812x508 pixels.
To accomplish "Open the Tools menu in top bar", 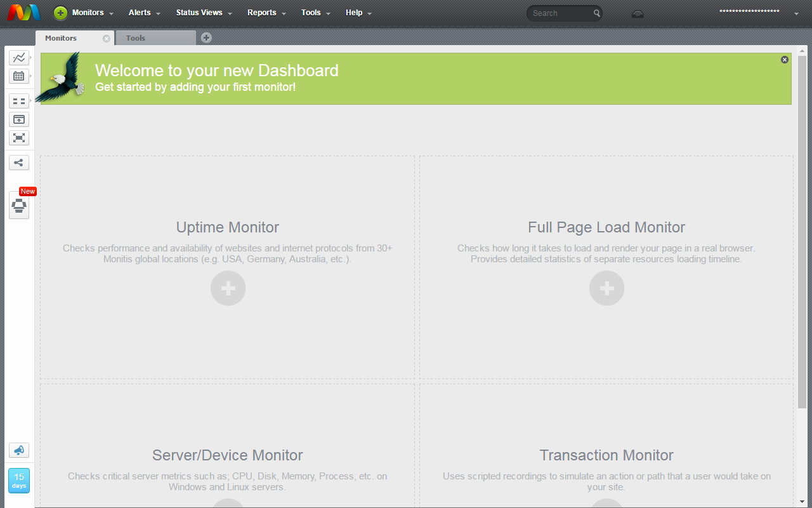I will pos(316,13).
